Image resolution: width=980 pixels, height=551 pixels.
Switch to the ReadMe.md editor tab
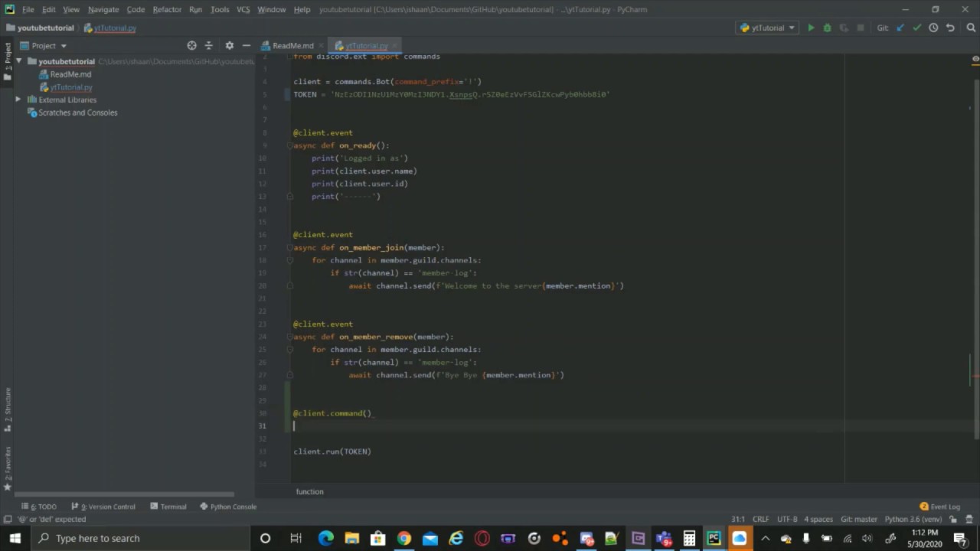point(292,46)
